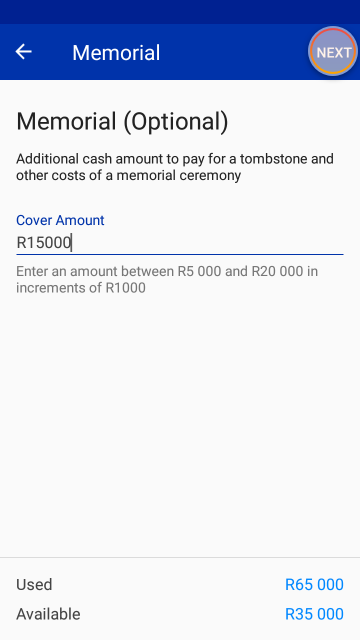
Task: Click the footer divider line above Used
Action: (180, 558)
